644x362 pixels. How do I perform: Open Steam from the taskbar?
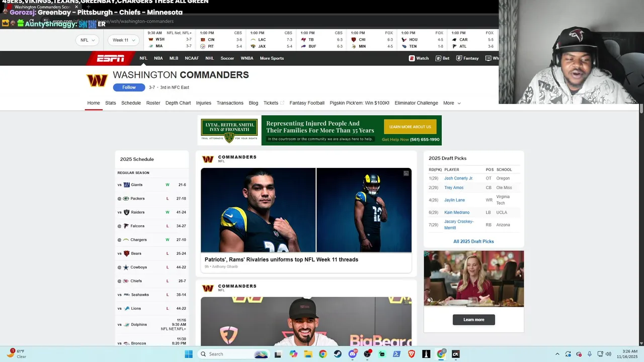(338, 354)
